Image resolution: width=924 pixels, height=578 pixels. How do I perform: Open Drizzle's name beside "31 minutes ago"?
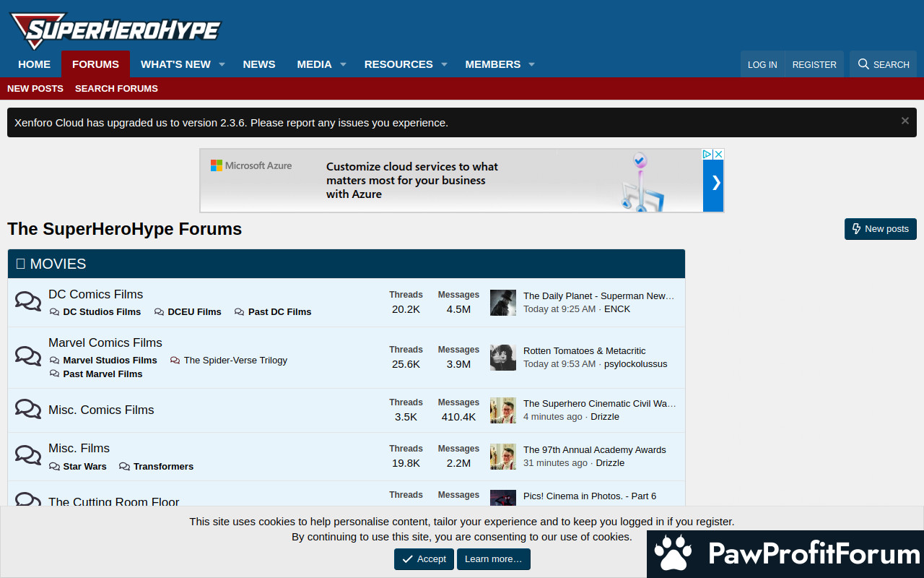(610, 462)
